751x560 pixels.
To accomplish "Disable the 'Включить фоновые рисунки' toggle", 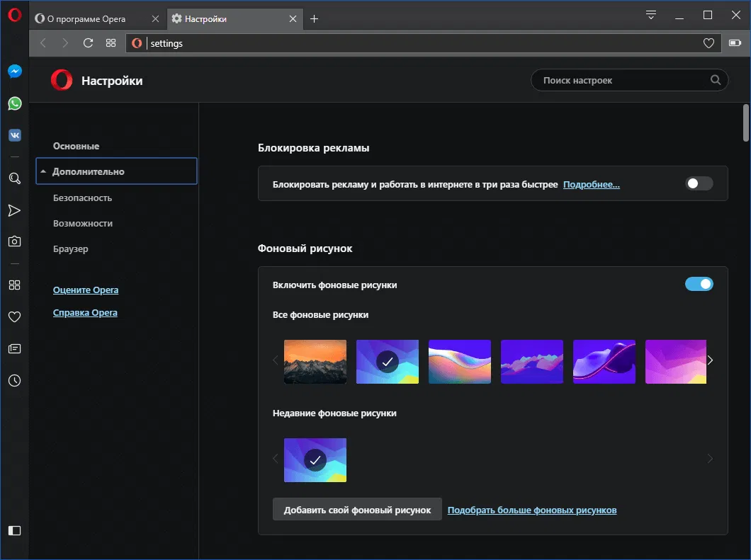I will point(699,285).
